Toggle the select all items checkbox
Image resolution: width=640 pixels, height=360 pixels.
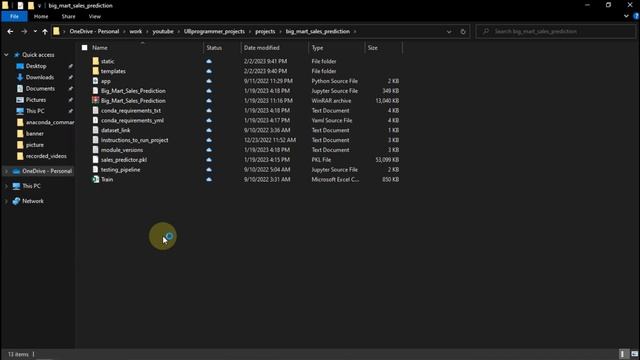tap(84, 48)
